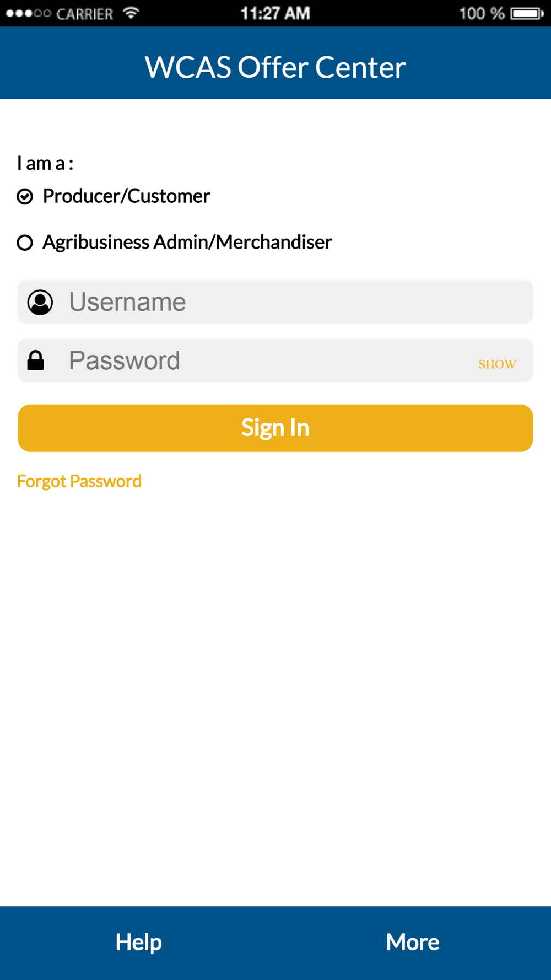Click the padlock icon in Password field
551x980 pixels.
click(x=36, y=360)
